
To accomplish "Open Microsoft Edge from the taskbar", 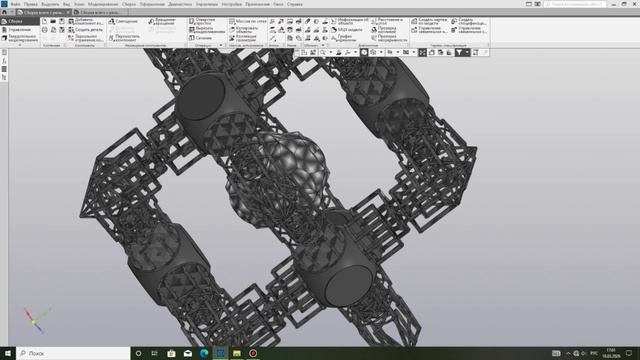I will pyautogui.click(x=204, y=353).
